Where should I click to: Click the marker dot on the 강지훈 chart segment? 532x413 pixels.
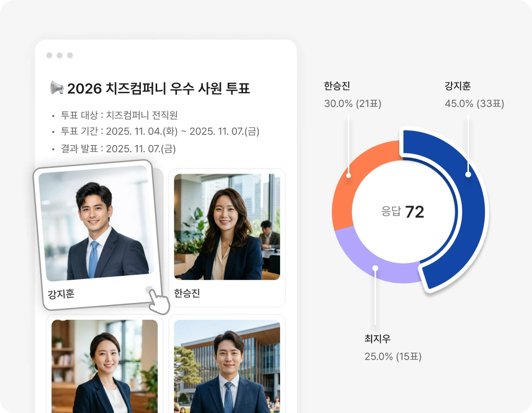point(468,175)
